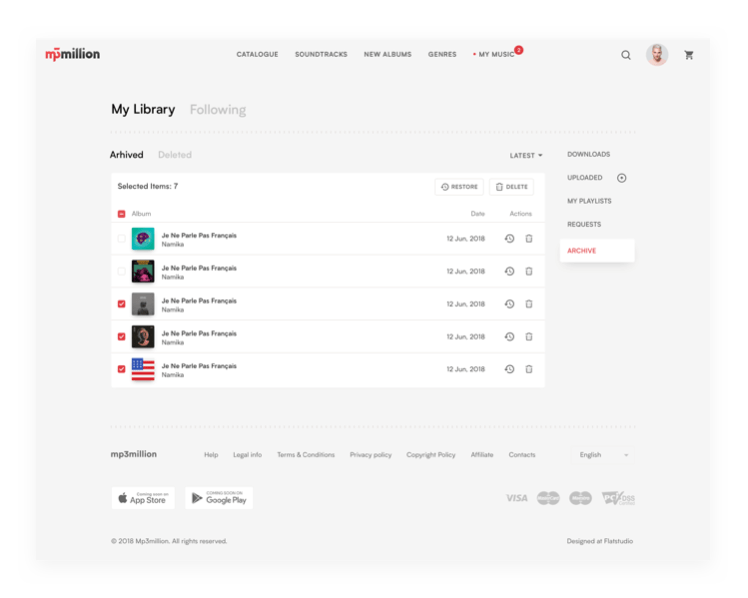Uncheck the checkbox for the flag-cover album
Image resolution: width=748 pixels, height=598 pixels.
pyautogui.click(x=122, y=369)
